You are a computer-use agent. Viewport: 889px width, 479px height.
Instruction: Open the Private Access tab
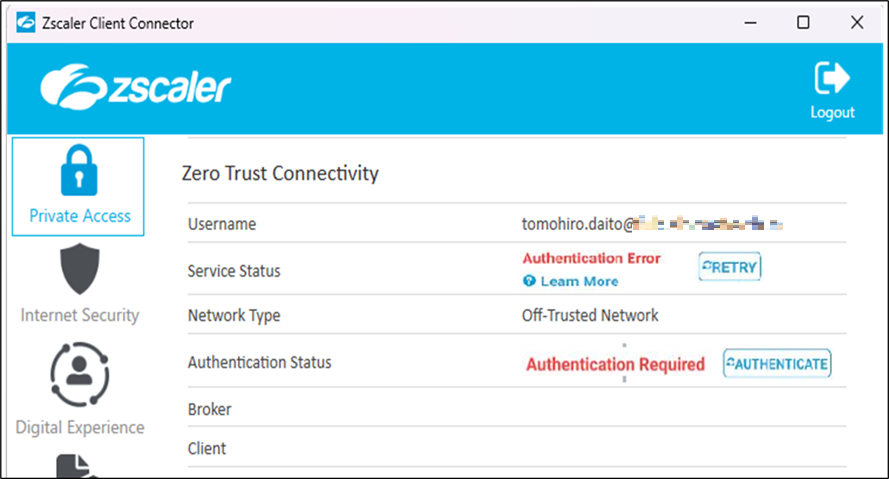[x=78, y=187]
